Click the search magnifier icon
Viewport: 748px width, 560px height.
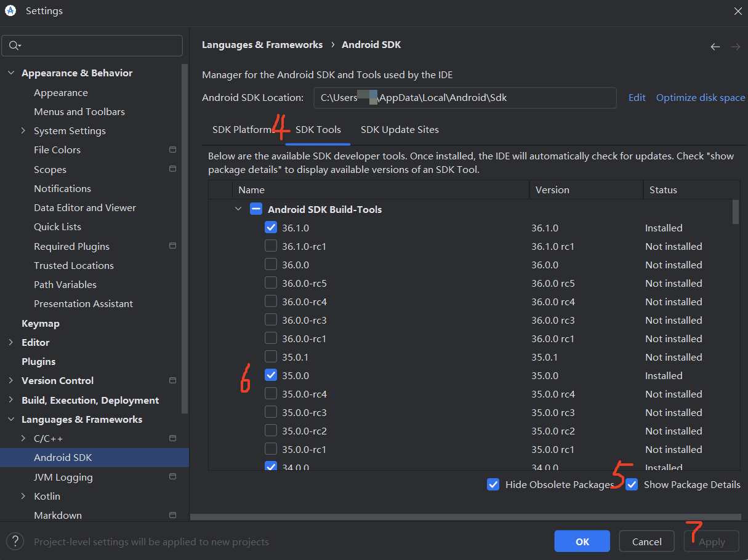click(x=15, y=46)
